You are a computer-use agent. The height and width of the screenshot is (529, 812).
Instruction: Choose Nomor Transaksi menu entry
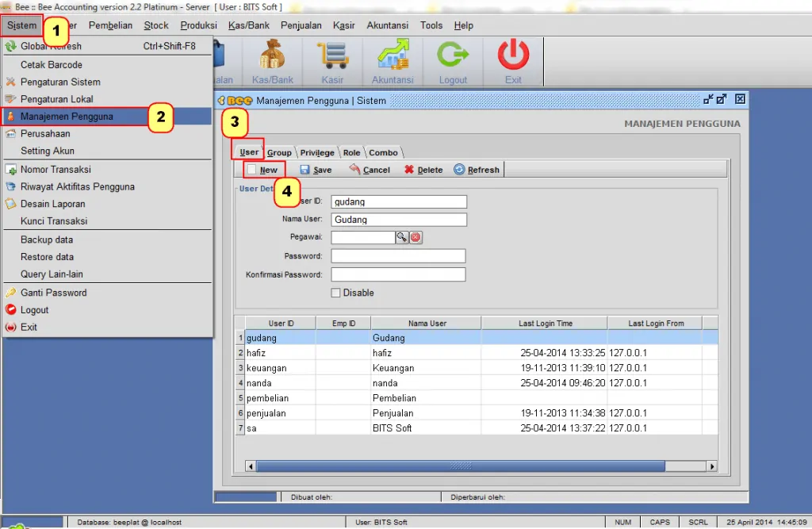coord(107,170)
